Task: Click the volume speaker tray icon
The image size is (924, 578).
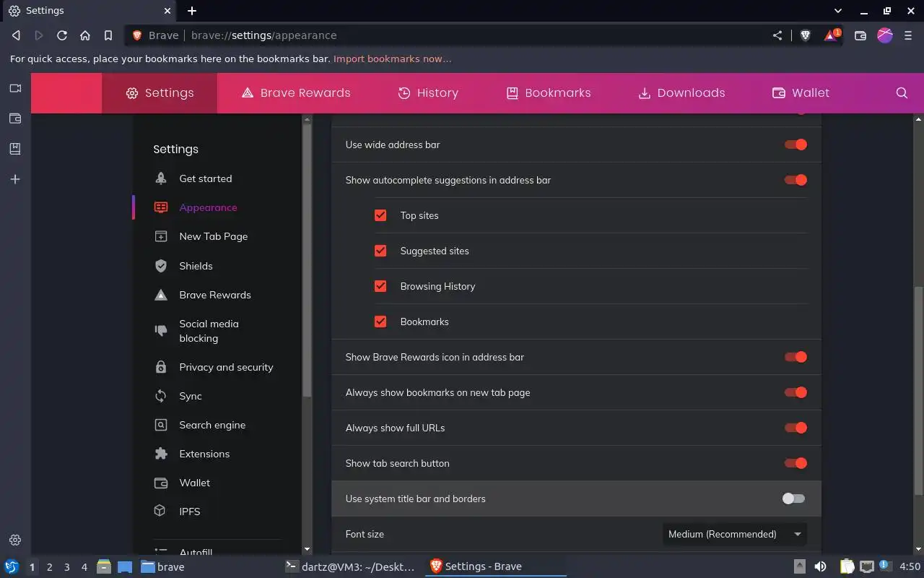Action: (820, 567)
